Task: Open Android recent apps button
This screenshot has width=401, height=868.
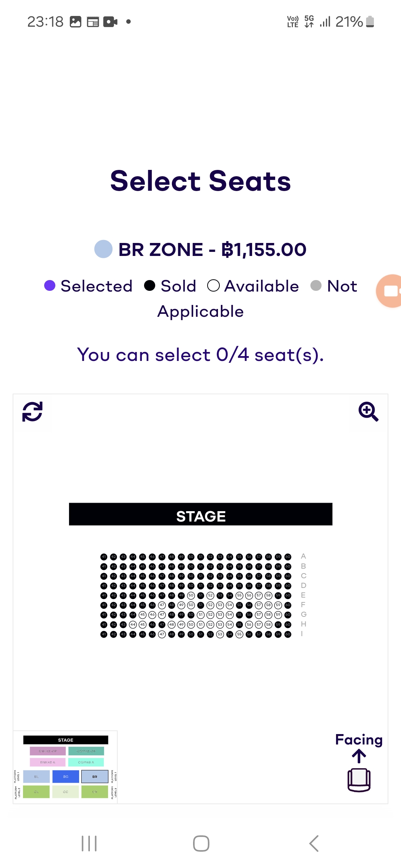Action: pos(89,844)
